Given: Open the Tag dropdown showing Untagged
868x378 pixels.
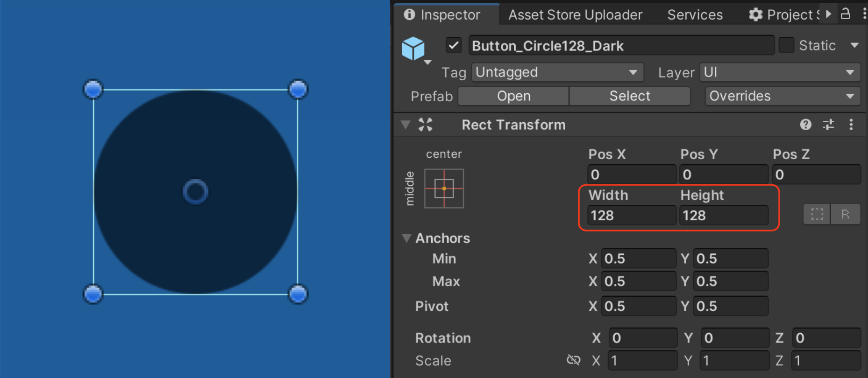Looking at the screenshot, I should 557,72.
